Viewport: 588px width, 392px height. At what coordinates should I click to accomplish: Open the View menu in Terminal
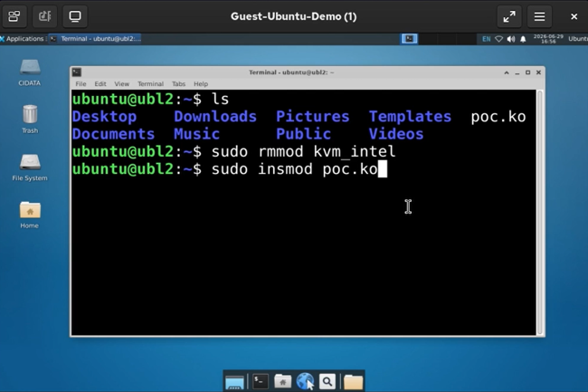[x=121, y=83]
